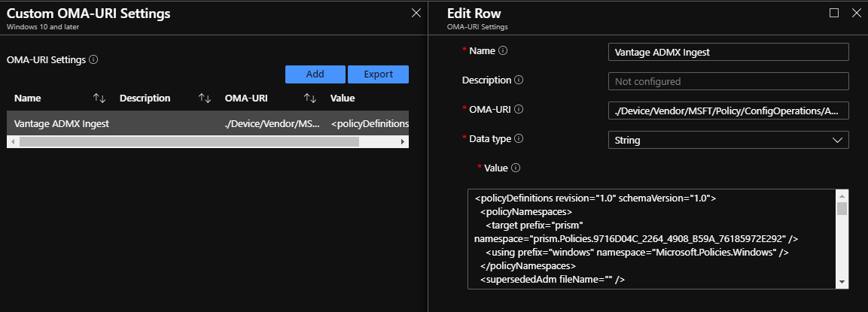
Task: Click into the Name text field
Action: pos(727,52)
